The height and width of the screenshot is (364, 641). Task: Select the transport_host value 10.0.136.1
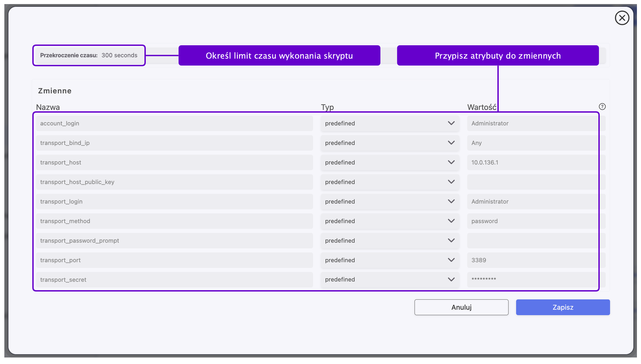[532, 163]
